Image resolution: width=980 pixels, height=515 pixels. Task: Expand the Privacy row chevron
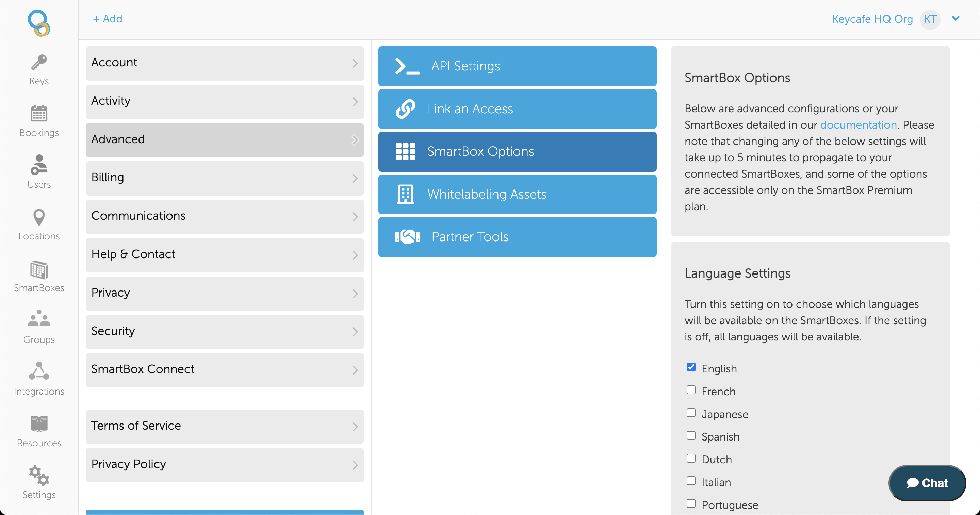(355, 294)
